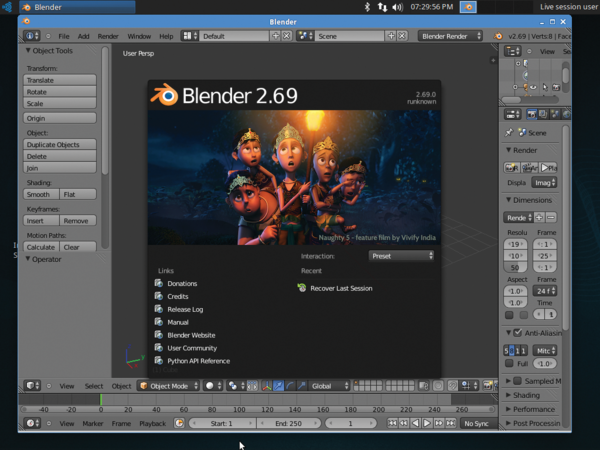Open the Global orientation dropdown
The height and width of the screenshot is (450, 600).
point(329,386)
